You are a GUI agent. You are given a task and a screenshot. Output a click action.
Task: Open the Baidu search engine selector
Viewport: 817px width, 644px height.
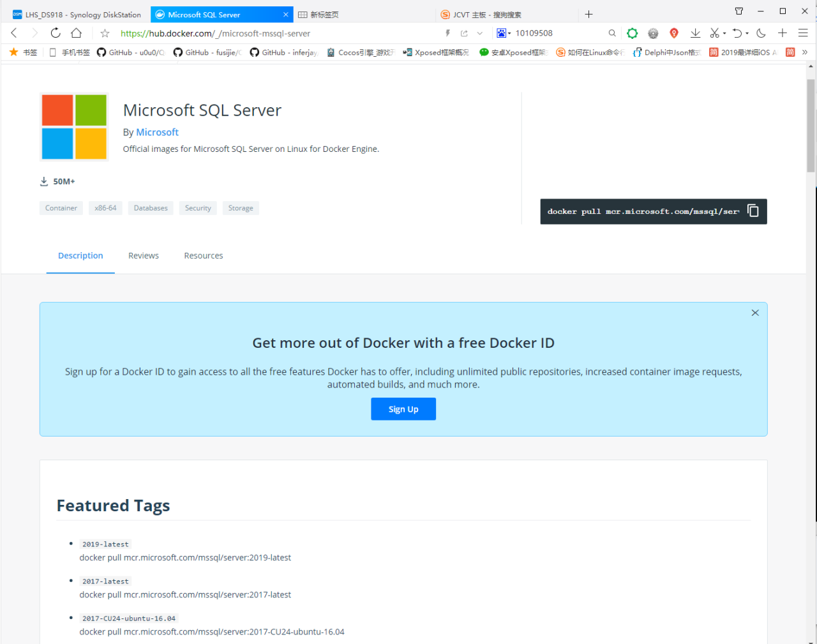pos(504,33)
